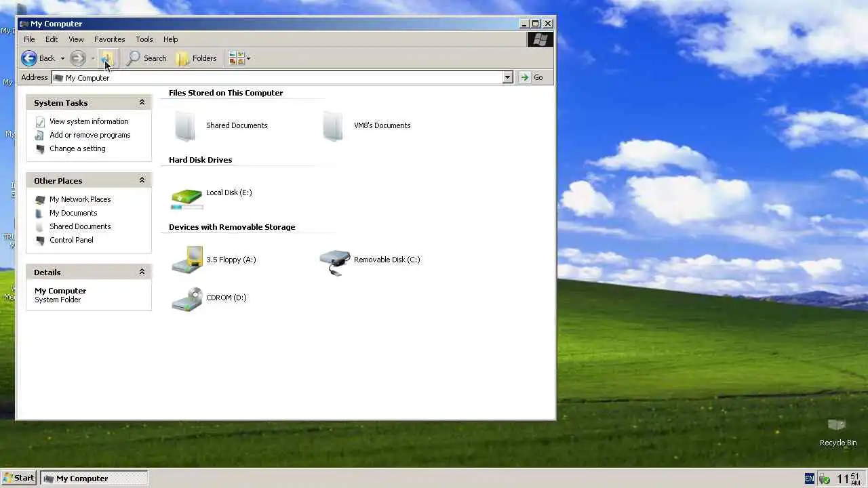Click the Windows flag logo in toolbar
This screenshot has height=488, width=868.
coord(540,39)
